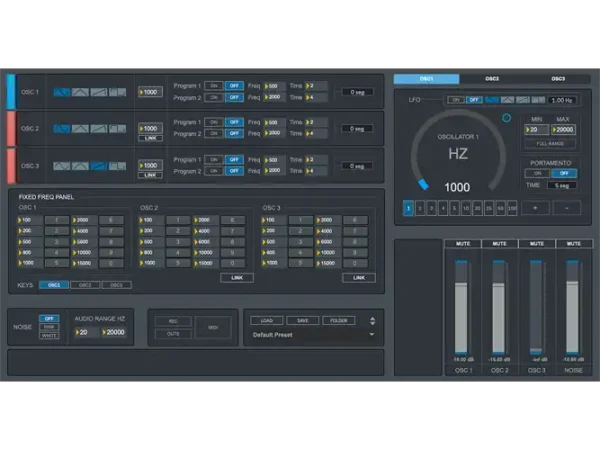Select the triangle waveform for OSC 3
600x450 pixels.
[x=80, y=166]
